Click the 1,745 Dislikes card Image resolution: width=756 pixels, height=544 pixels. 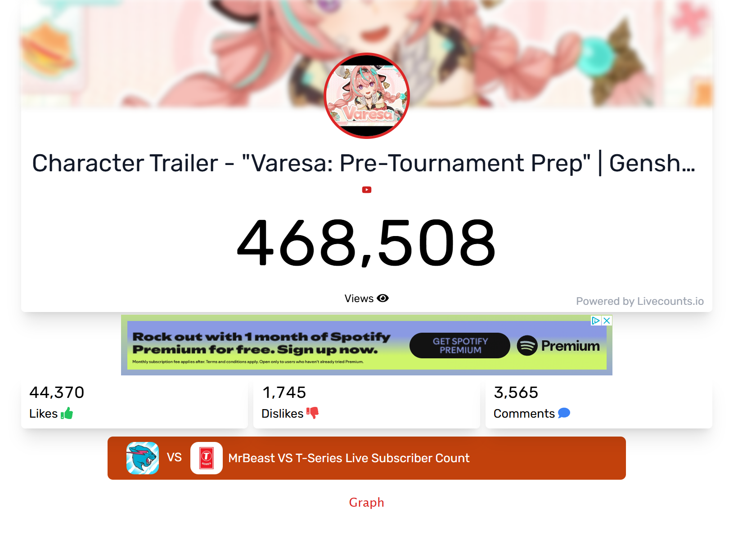click(367, 402)
